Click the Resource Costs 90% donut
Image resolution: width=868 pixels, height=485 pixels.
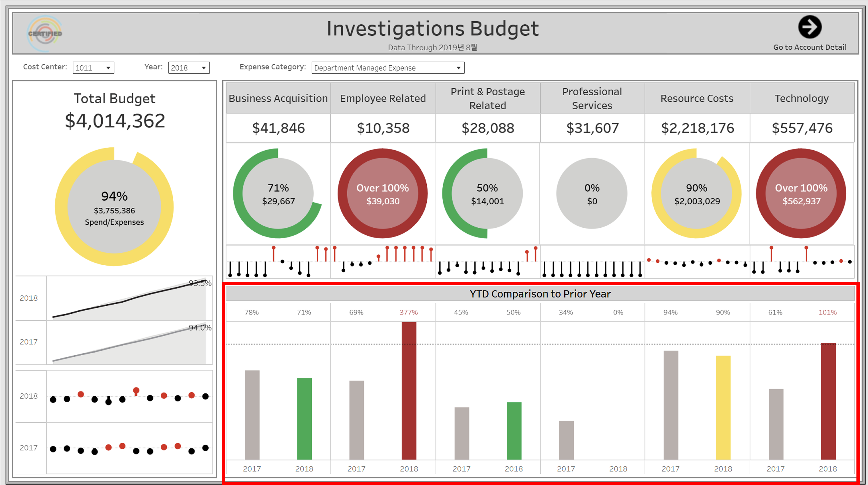pyautogui.click(x=696, y=194)
